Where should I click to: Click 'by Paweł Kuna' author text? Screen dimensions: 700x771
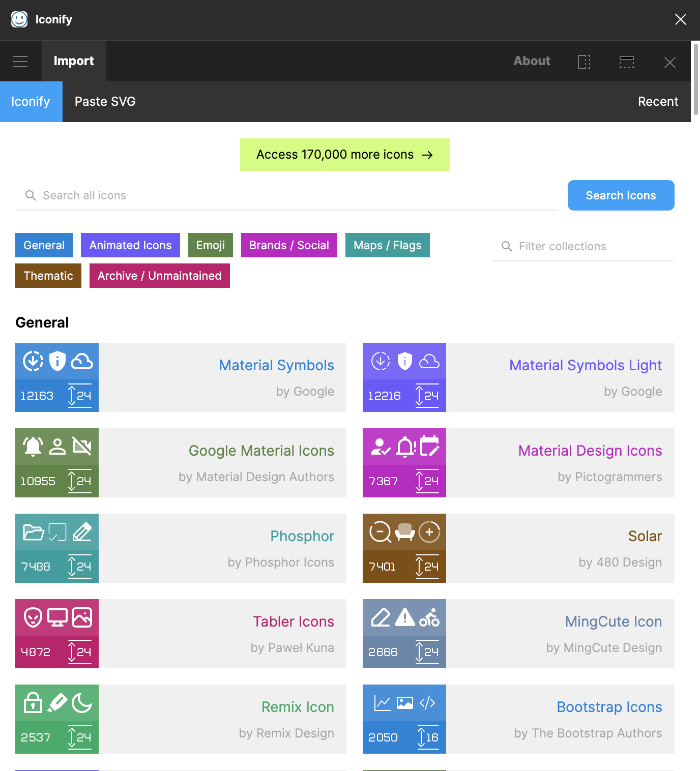pos(293,647)
